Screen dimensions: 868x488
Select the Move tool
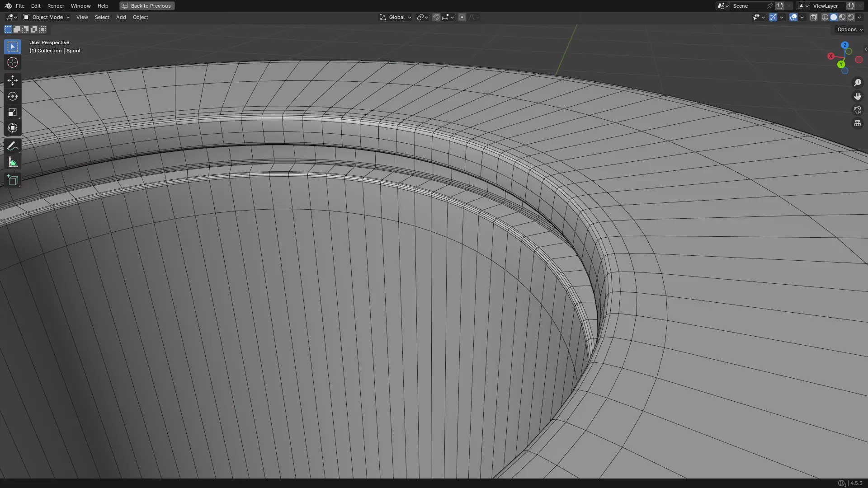click(13, 80)
